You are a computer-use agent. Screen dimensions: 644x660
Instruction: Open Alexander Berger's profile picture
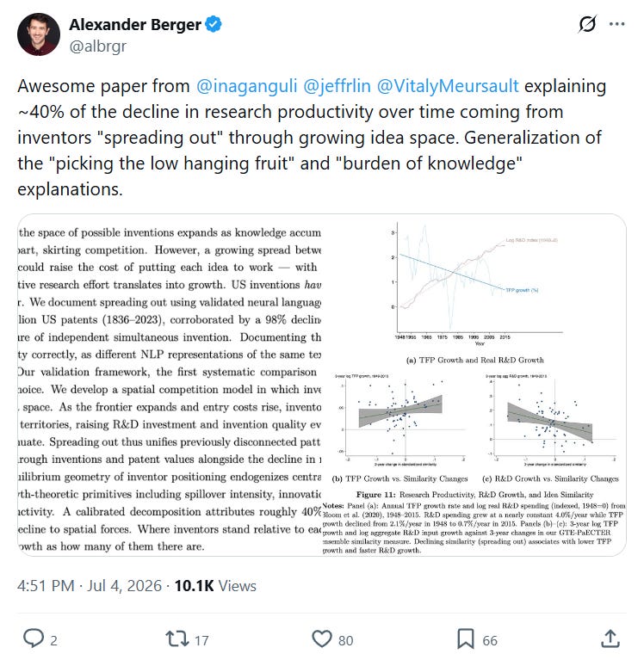pyautogui.click(x=39, y=34)
